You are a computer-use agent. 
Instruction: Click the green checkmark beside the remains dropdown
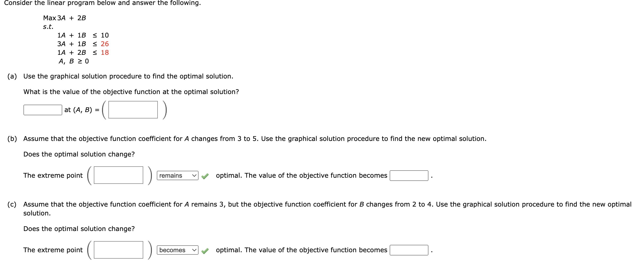[x=205, y=176]
